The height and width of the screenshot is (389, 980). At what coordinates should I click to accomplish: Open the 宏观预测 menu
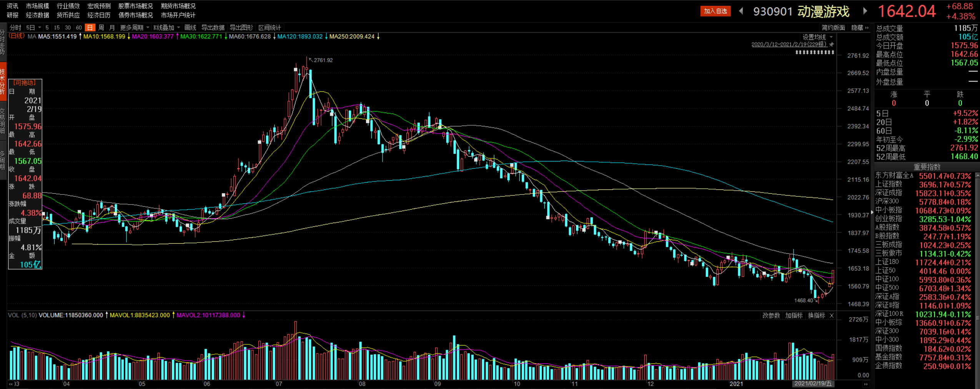pos(99,6)
